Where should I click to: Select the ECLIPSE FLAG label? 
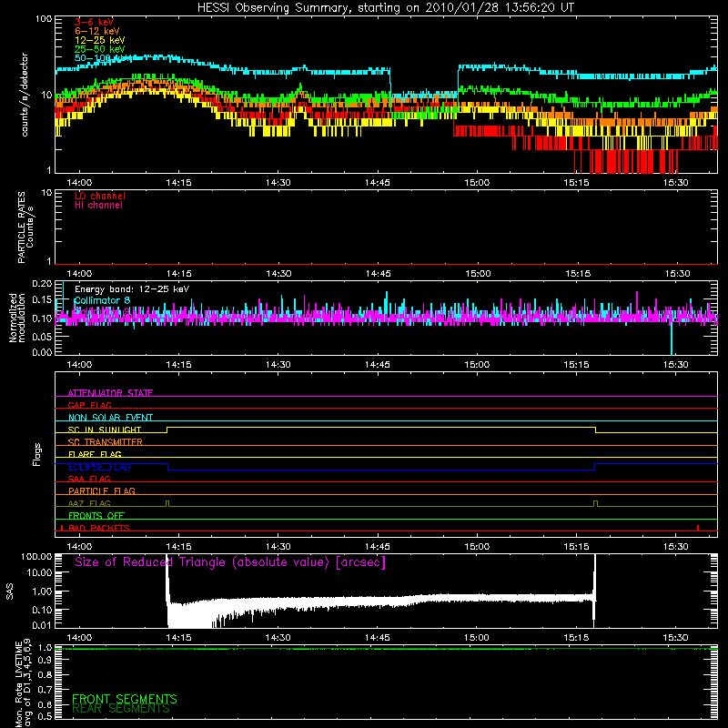pyautogui.click(x=99, y=467)
